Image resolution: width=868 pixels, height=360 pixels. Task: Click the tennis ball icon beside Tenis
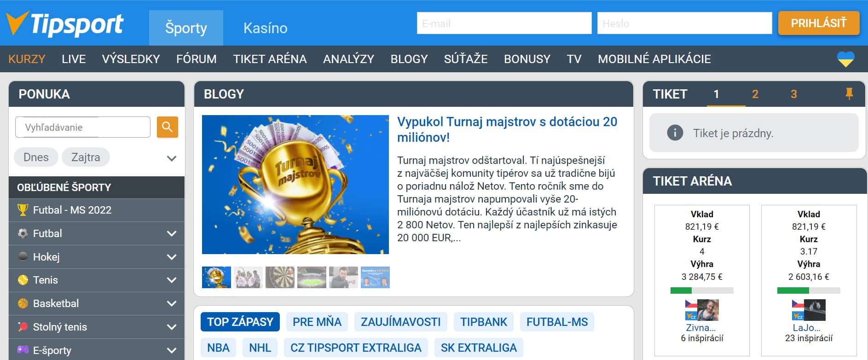(23, 280)
